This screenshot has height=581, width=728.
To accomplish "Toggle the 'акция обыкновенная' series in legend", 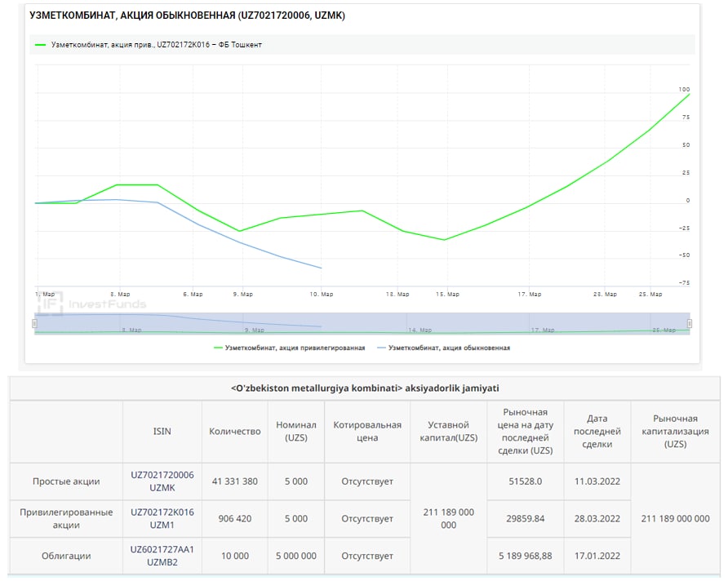I will pos(449,348).
